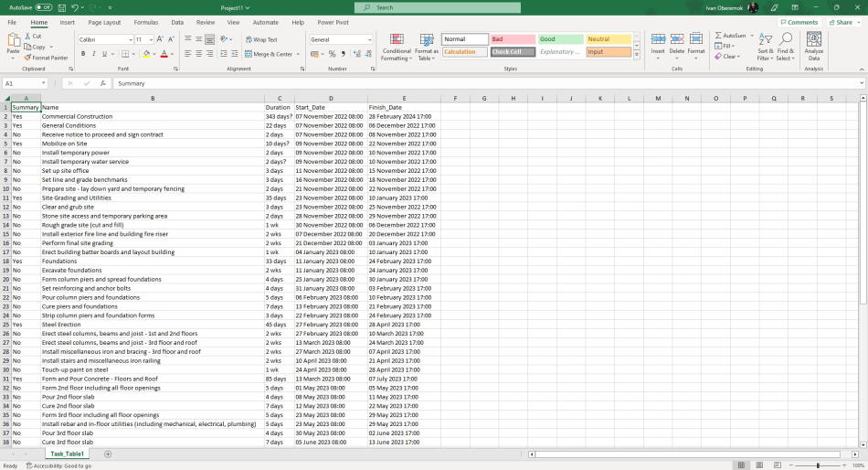Viewport: 868px width, 470px height.
Task: Click the Fill Color bucket icon
Action: coord(146,54)
